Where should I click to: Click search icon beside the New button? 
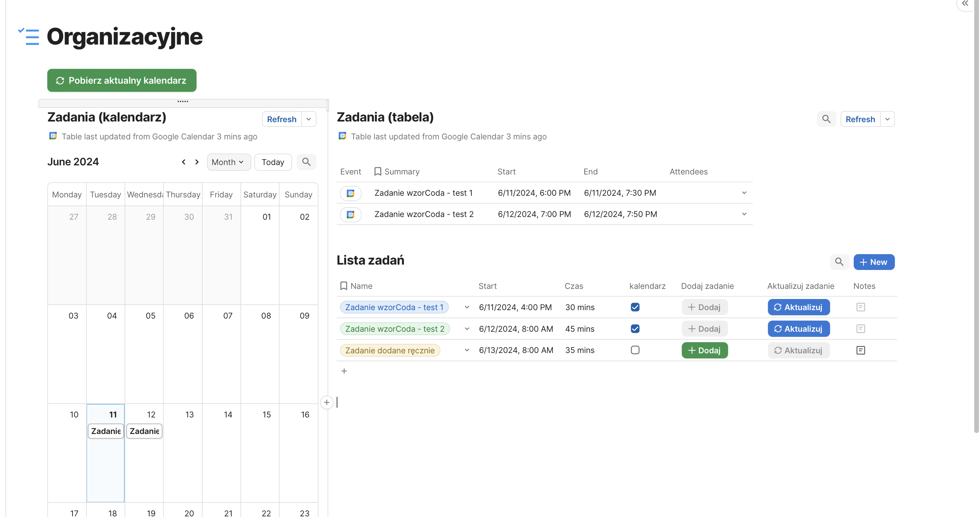pyautogui.click(x=839, y=262)
